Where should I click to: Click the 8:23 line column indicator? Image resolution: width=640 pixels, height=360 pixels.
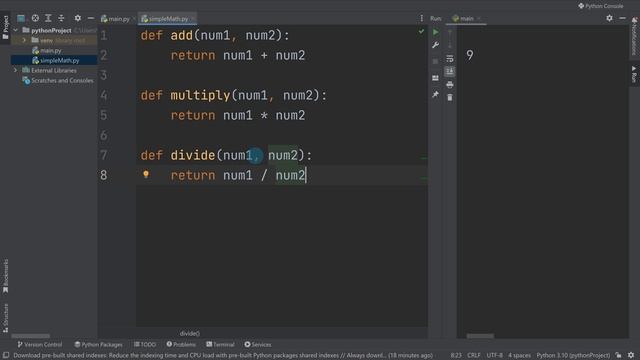456,355
